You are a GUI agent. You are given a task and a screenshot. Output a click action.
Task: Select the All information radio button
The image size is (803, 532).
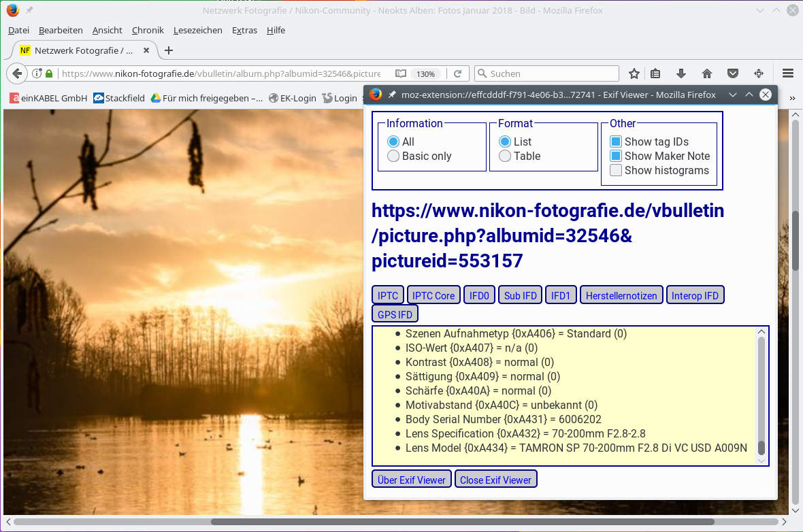[x=393, y=142]
